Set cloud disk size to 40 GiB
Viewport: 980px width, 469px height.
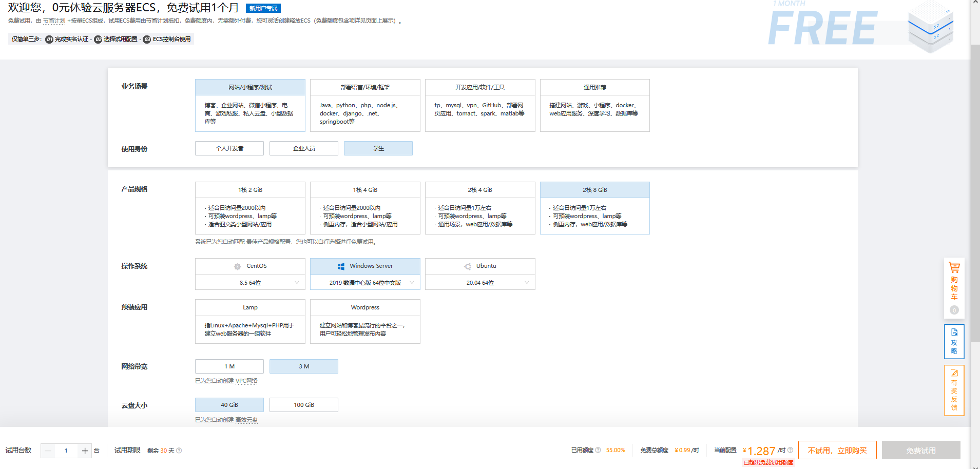229,405
